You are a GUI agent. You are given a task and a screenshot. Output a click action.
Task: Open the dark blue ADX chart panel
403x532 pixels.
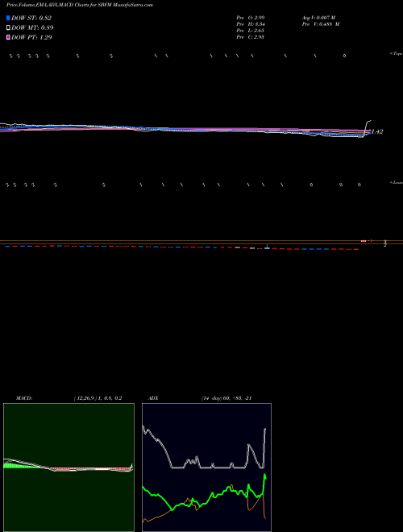tap(206, 468)
